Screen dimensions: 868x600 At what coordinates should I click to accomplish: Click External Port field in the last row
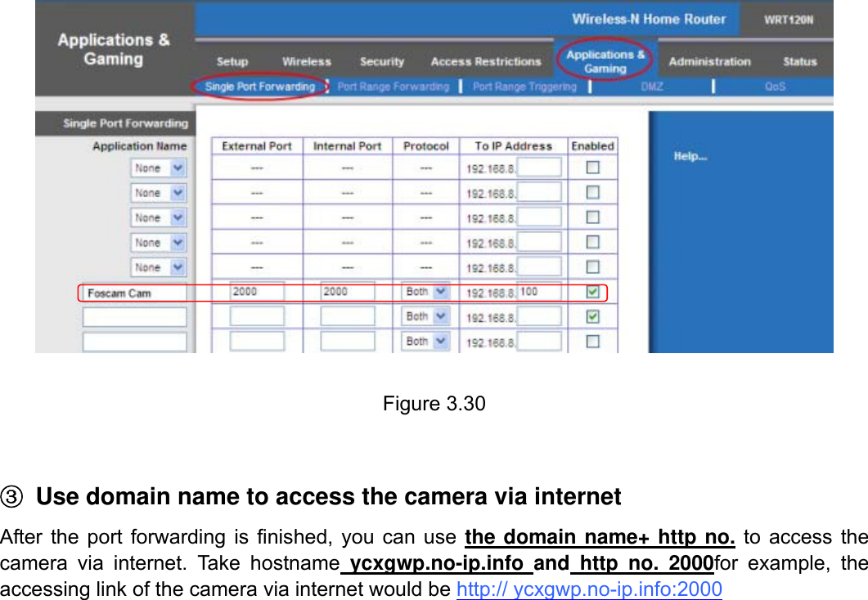(x=257, y=341)
